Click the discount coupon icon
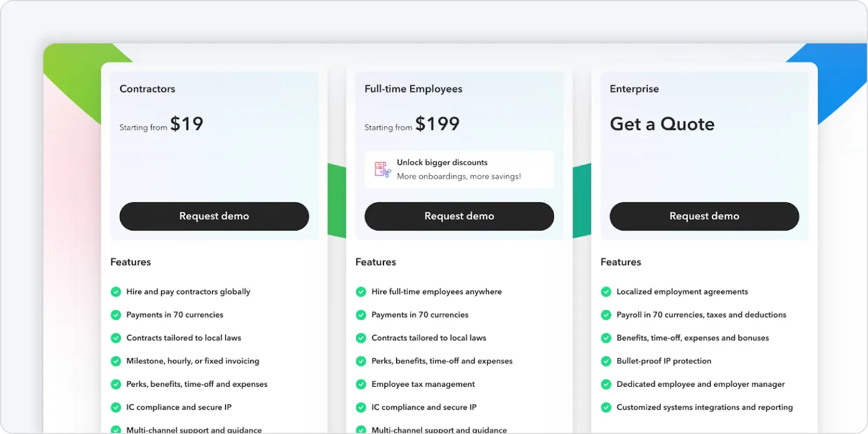Screen dimensions: 868x434 pyautogui.click(x=382, y=169)
